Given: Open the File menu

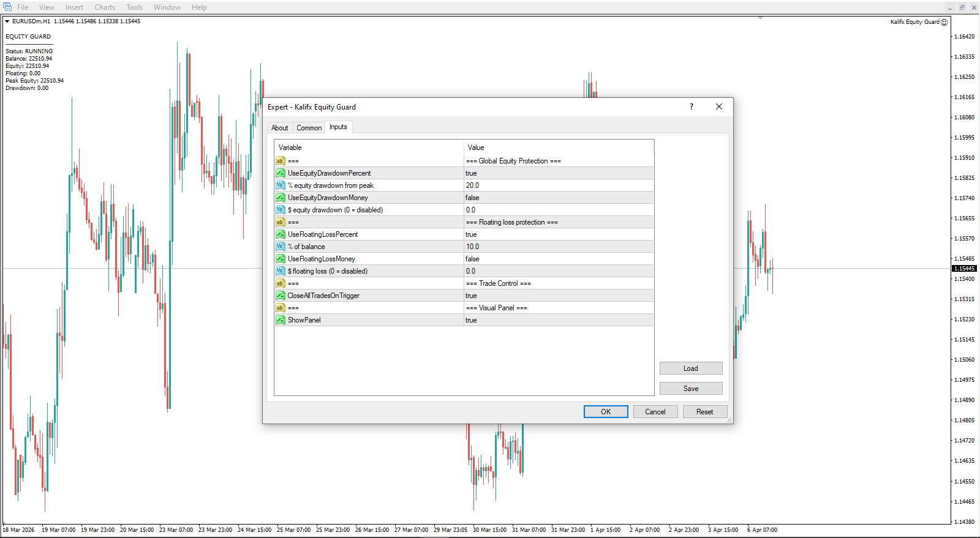Looking at the screenshot, I should tap(23, 7).
